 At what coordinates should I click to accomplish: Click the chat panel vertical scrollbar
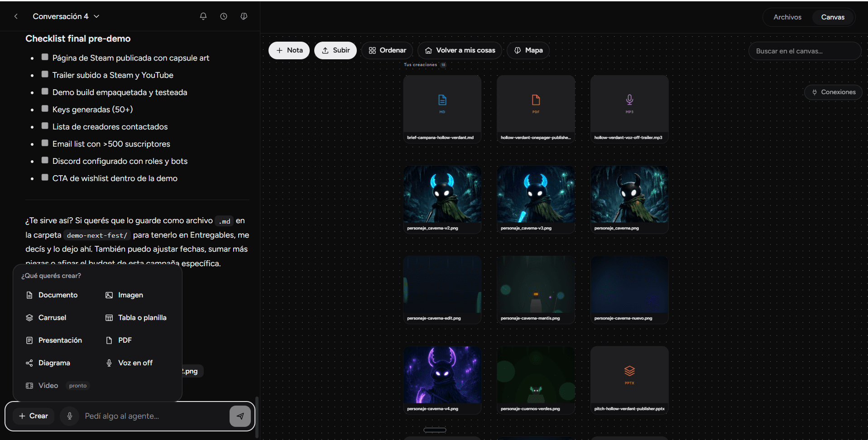pyautogui.click(x=257, y=417)
